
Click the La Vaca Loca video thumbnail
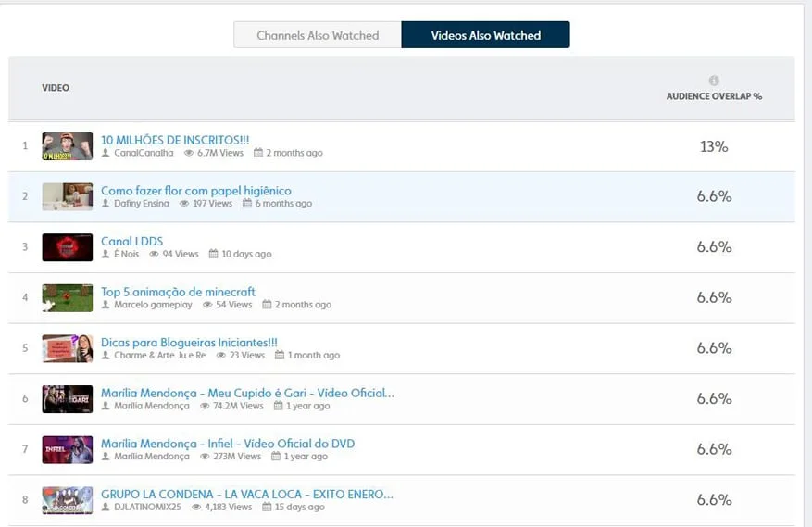click(68, 500)
